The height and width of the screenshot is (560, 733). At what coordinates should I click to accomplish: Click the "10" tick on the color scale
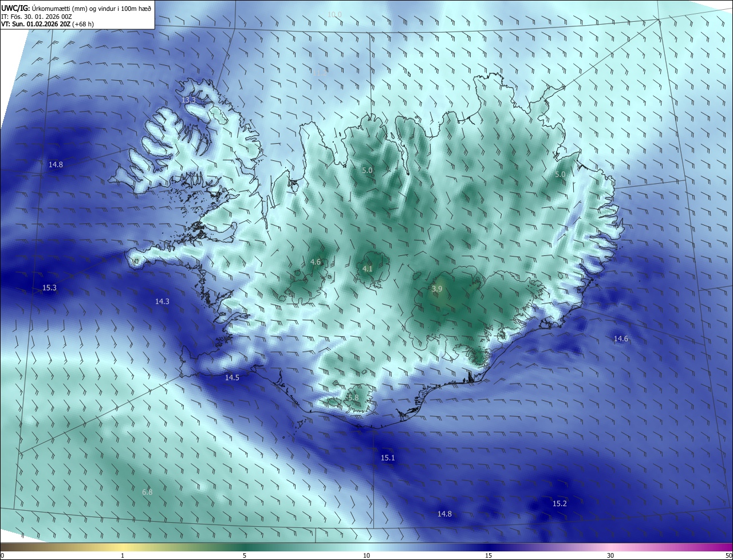point(366,555)
